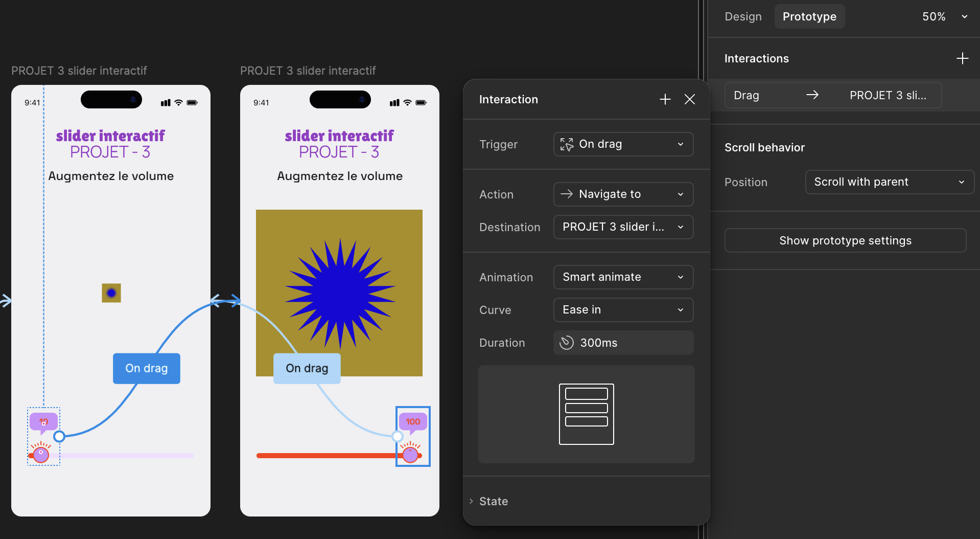Open the Curve dropdown set to Ease in

[623, 310]
